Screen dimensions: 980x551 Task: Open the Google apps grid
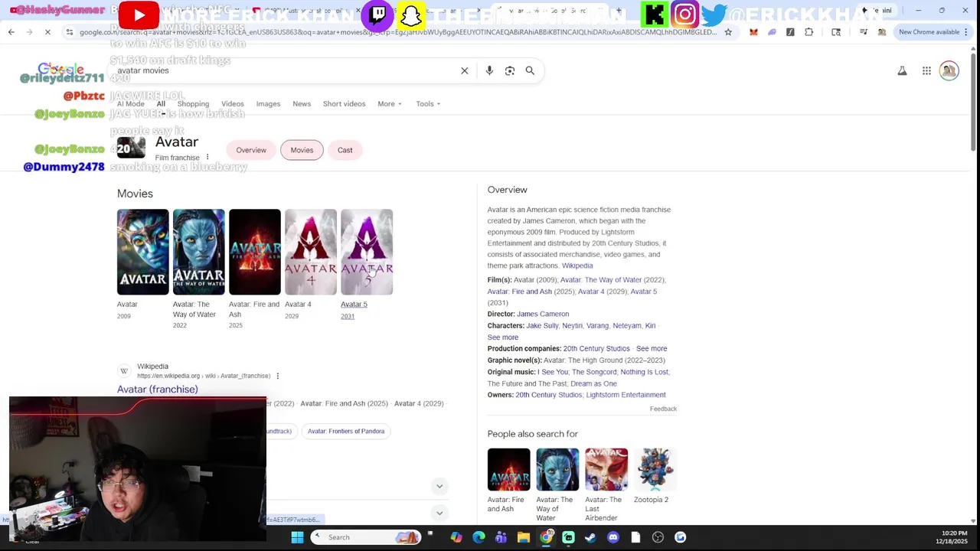coord(926,70)
